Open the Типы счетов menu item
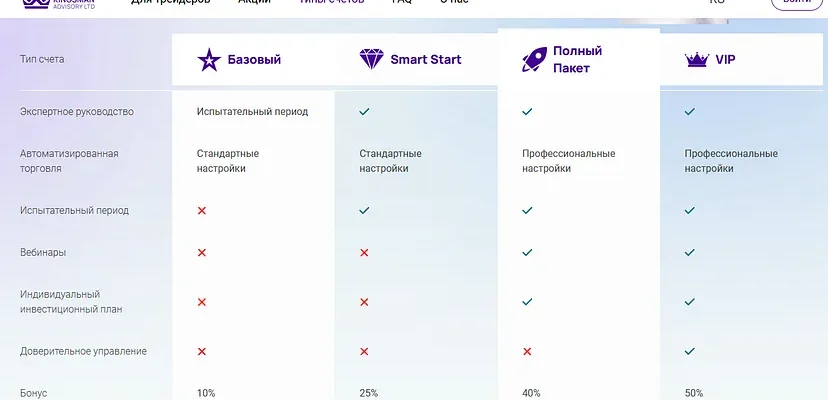This screenshot has height=400, width=828. click(332, 2)
